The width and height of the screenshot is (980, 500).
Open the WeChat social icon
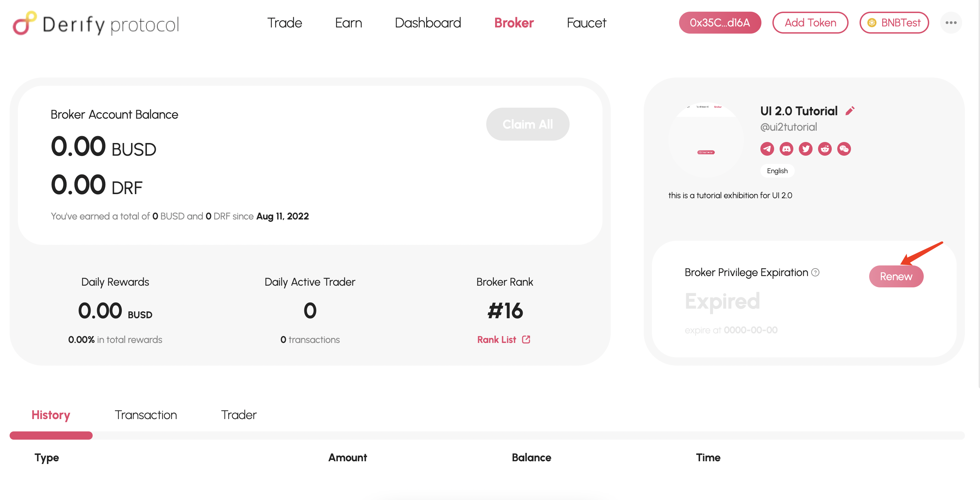[844, 149]
